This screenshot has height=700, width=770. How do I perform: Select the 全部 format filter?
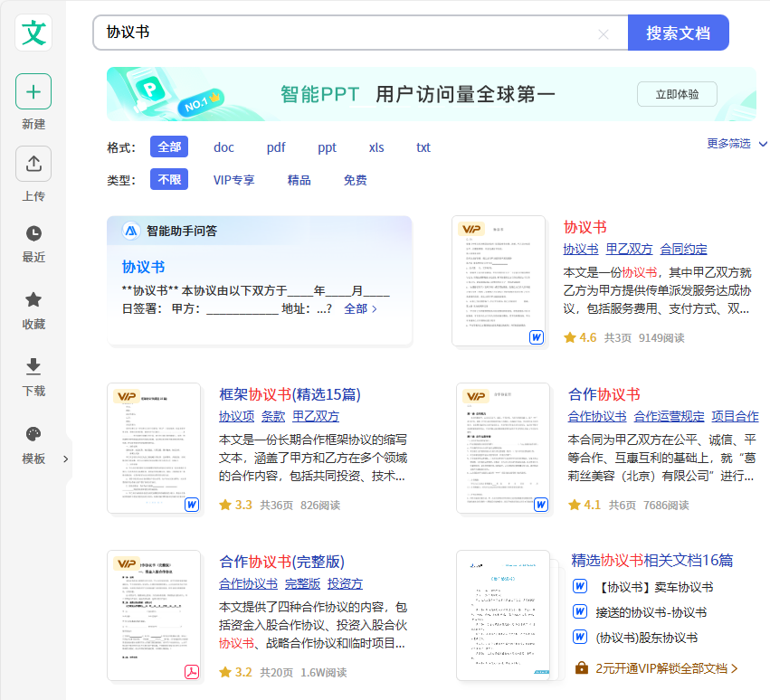[169, 147]
